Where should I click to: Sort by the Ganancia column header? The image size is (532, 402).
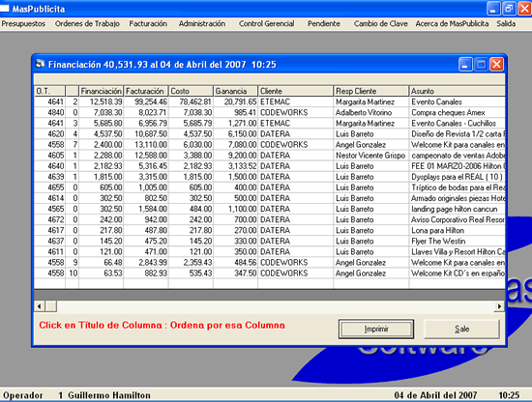(235, 91)
